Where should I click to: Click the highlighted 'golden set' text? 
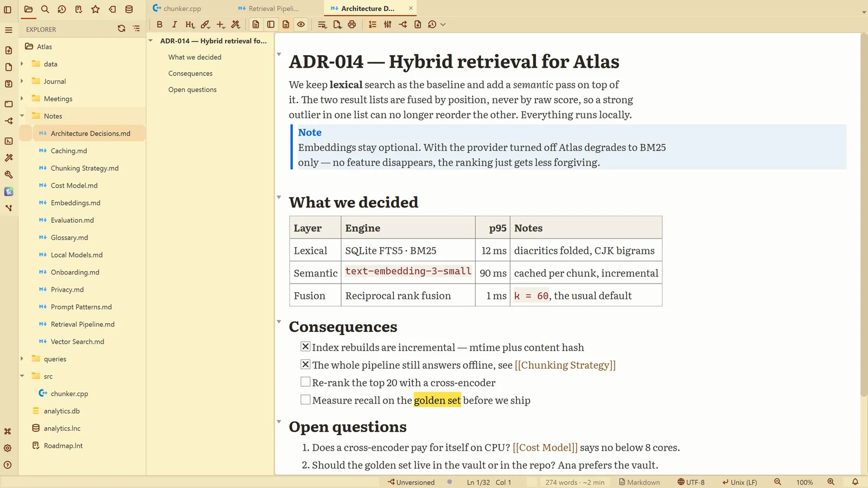437,400
